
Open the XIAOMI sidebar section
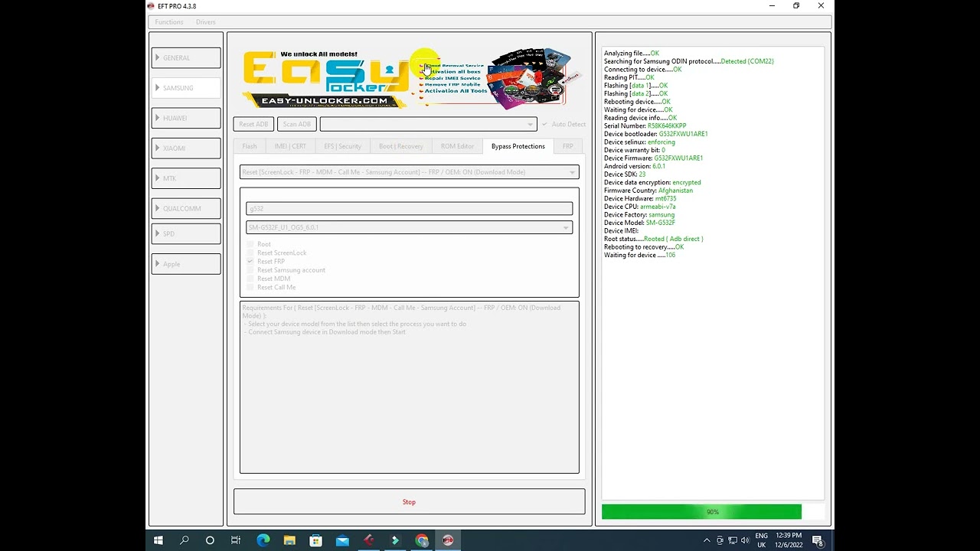tap(186, 148)
